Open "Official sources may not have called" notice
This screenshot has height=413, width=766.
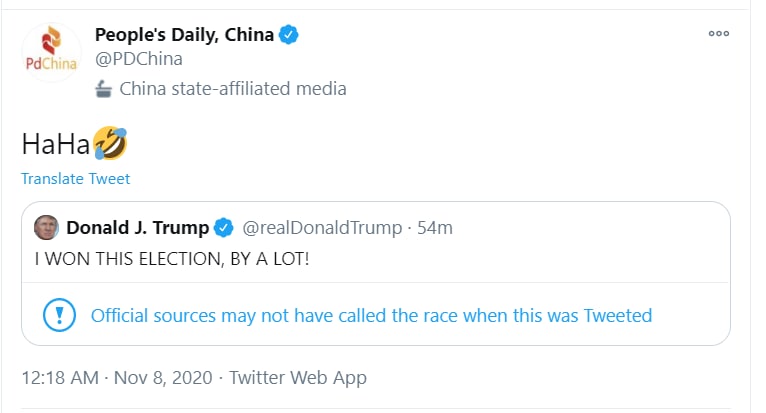coord(371,316)
